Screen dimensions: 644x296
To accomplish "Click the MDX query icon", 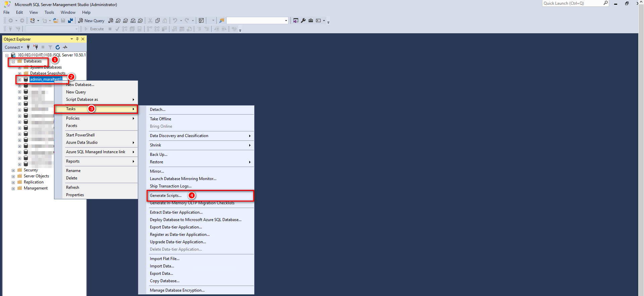I will point(118,20).
